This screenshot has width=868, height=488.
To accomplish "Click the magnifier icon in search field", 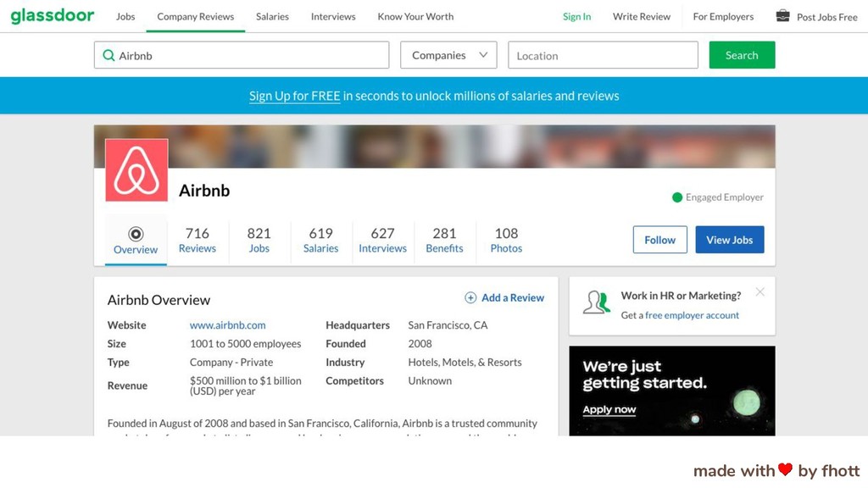I will pyautogui.click(x=109, y=55).
